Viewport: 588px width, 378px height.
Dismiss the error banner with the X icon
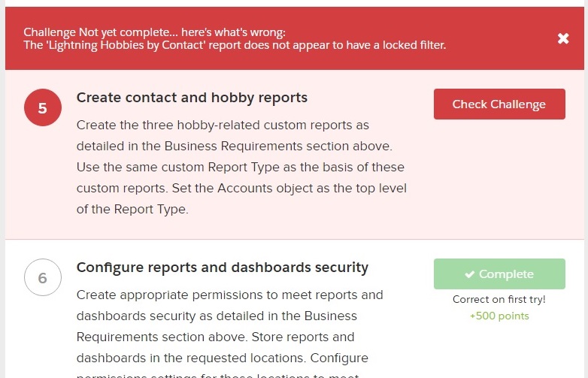pyautogui.click(x=563, y=38)
